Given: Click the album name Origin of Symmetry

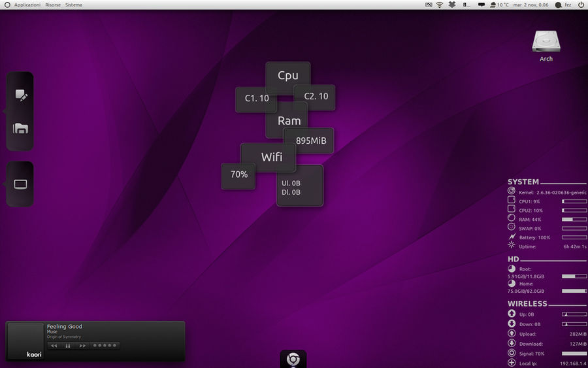Looking at the screenshot, I should pos(64,337).
